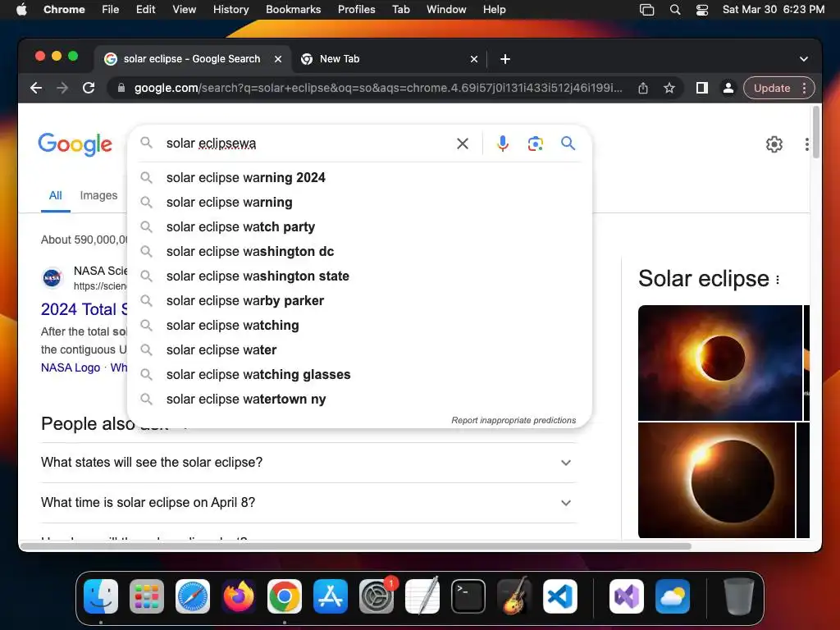The width and height of the screenshot is (840, 630).
Task: Open tab search dropdown chevron
Action: coord(804,59)
